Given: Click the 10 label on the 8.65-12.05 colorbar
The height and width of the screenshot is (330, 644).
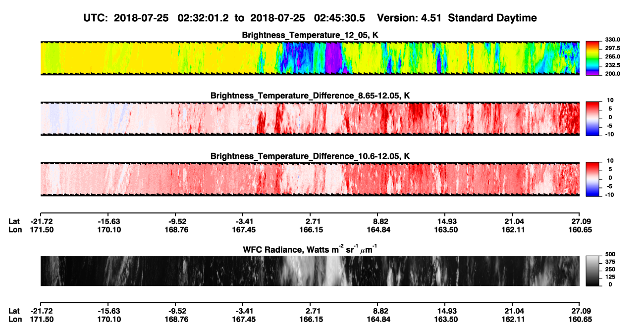Looking at the screenshot, I should coord(609,100).
